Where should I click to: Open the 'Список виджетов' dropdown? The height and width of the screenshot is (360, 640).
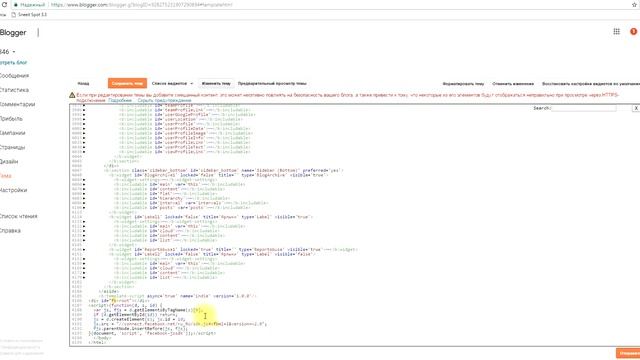(172, 83)
